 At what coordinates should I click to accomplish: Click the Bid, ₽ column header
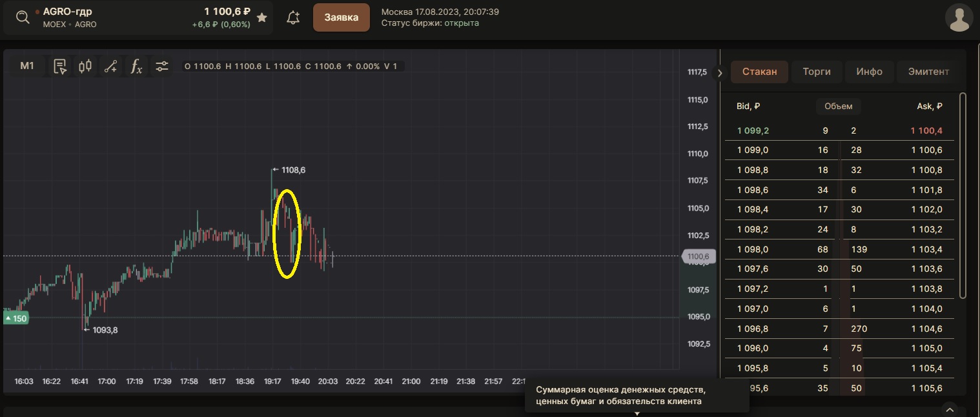point(748,107)
